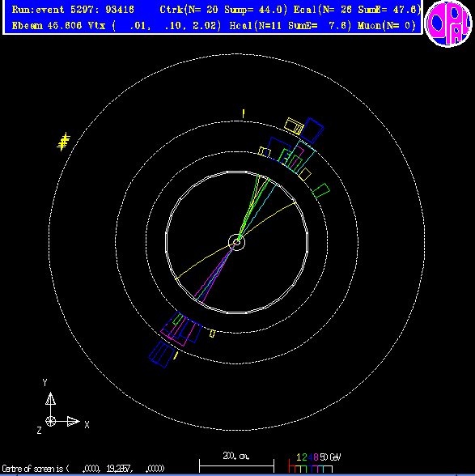Image resolution: width=475 pixels, height=476 pixels.
Task: Click the yellow Ecal box pair upper right
Action: pos(294,126)
